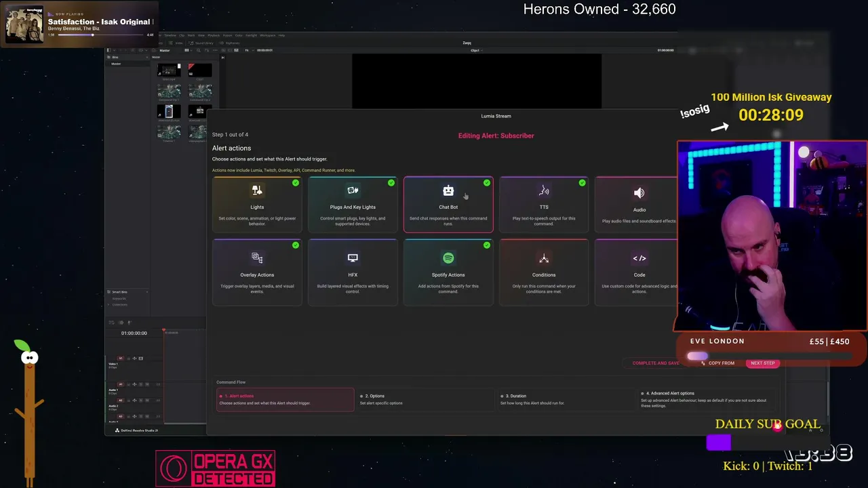Image resolution: width=868 pixels, height=488 pixels.
Task: Select the first media pool clip thumbnail
Action: (169, 70)
